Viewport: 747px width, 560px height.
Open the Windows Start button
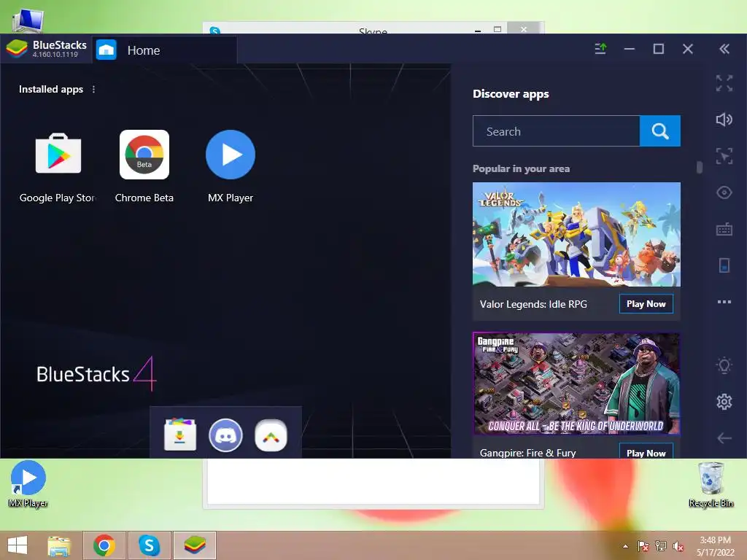click(18, 545)
